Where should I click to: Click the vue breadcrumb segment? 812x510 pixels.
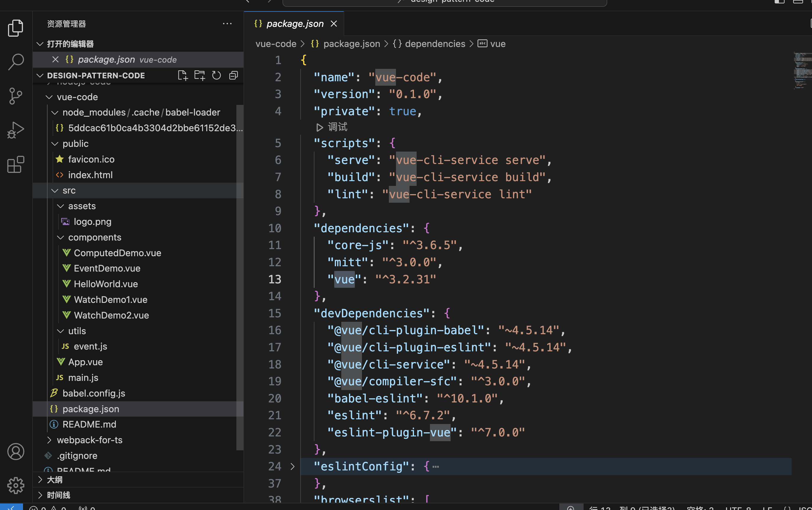(492, 44)
